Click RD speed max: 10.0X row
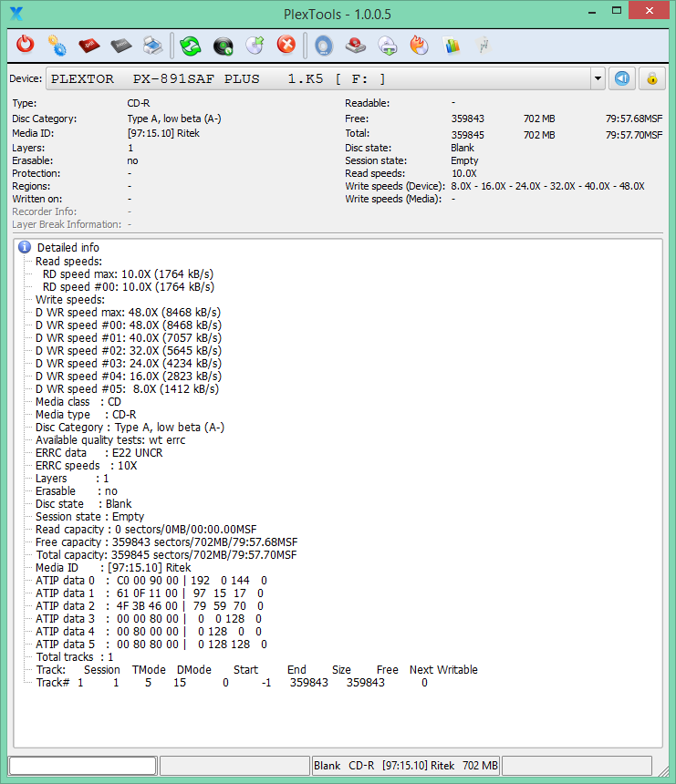 [128, 274]
